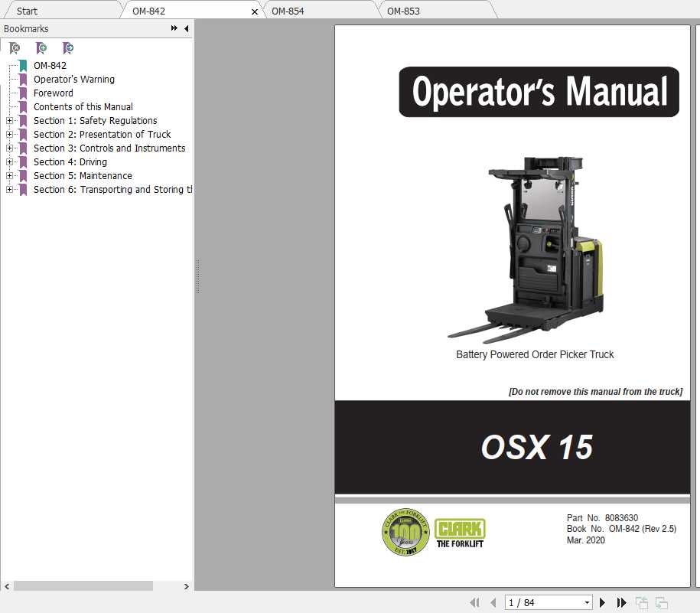Image resolution: width=700 pixels, height=613 pixels.
Task: Select Section 6: Transporting and Storing bookmark
Action: [113, 190]
